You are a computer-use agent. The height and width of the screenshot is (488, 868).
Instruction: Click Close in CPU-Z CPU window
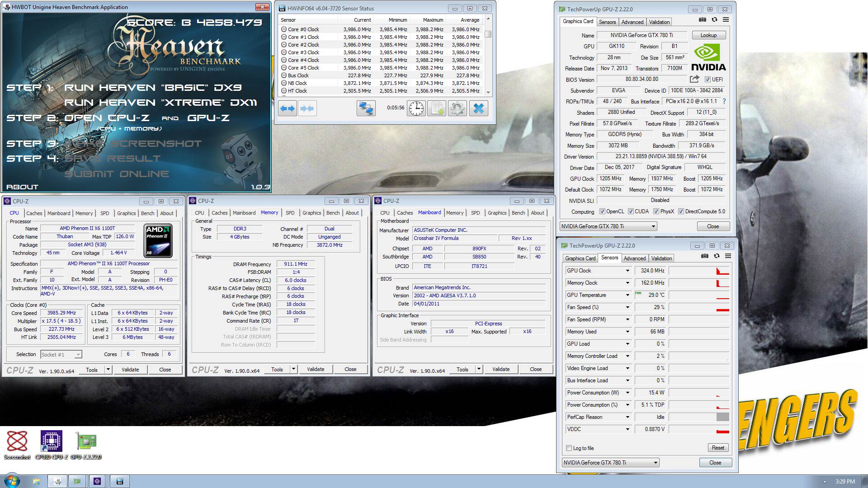165,370
